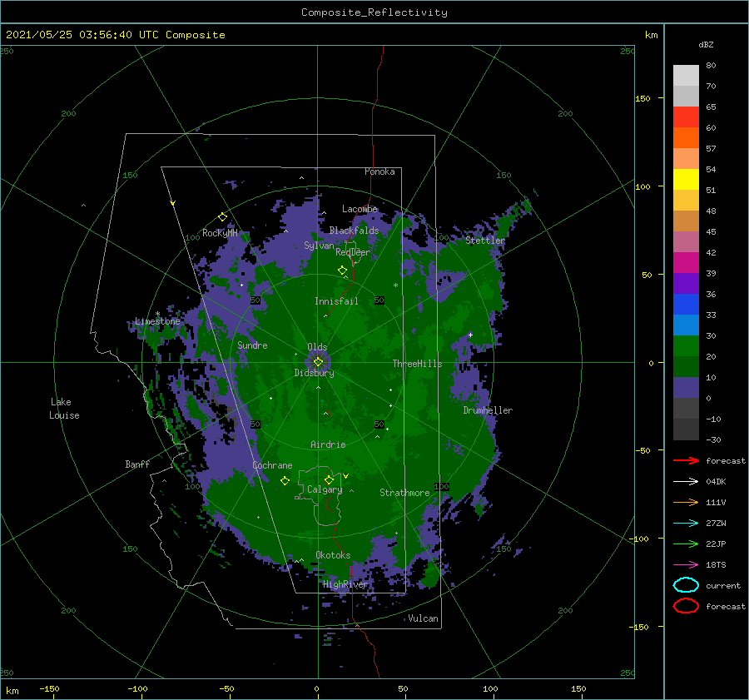Click the ThreeHills label
The height and width of the screenshot is (700, 749).
[x=418, y=364]
